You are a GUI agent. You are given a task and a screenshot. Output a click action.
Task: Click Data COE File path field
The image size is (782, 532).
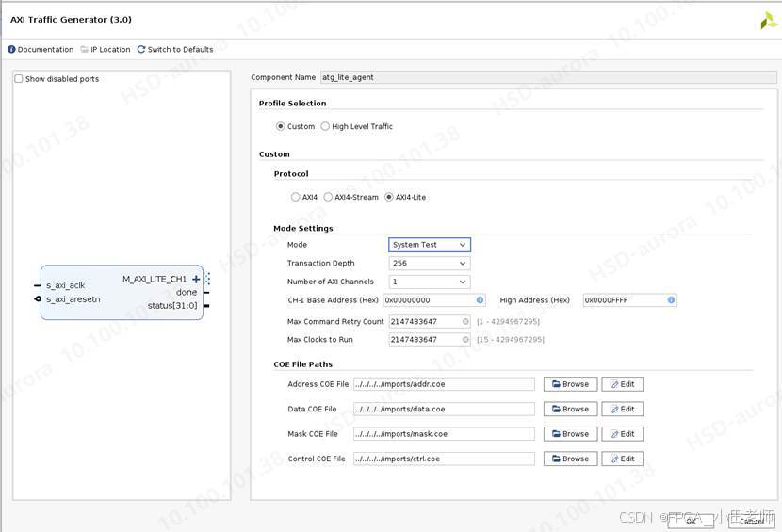(444, 410)
